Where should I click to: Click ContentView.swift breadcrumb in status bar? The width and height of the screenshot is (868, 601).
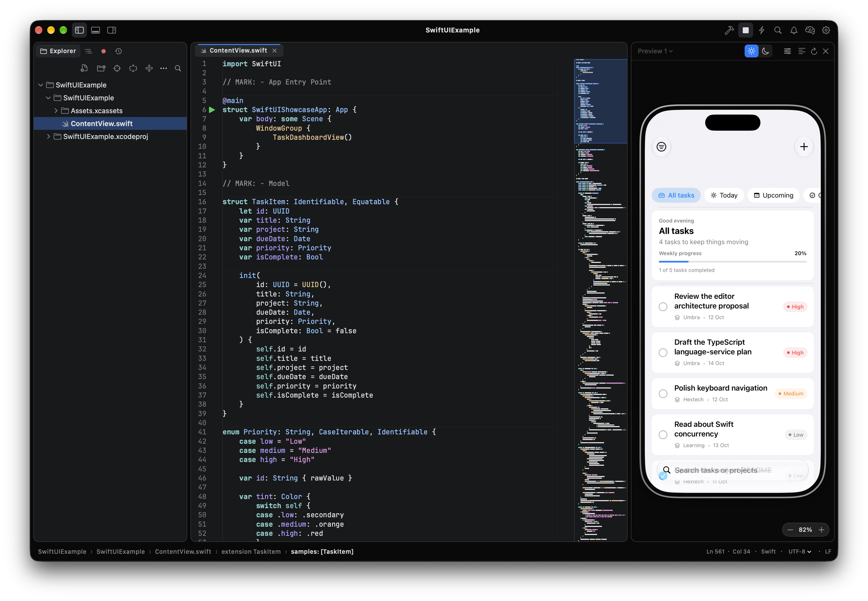pos(183,552)
